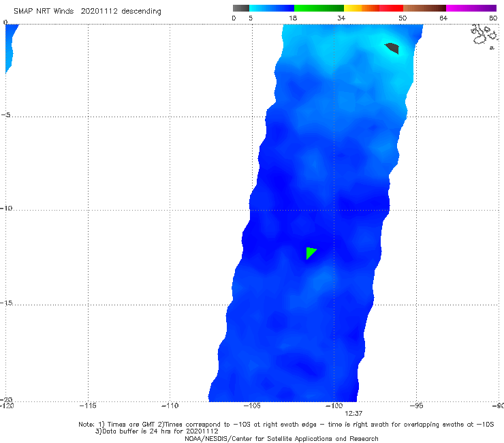Click the latitude label '-15'

pos(6,303)
